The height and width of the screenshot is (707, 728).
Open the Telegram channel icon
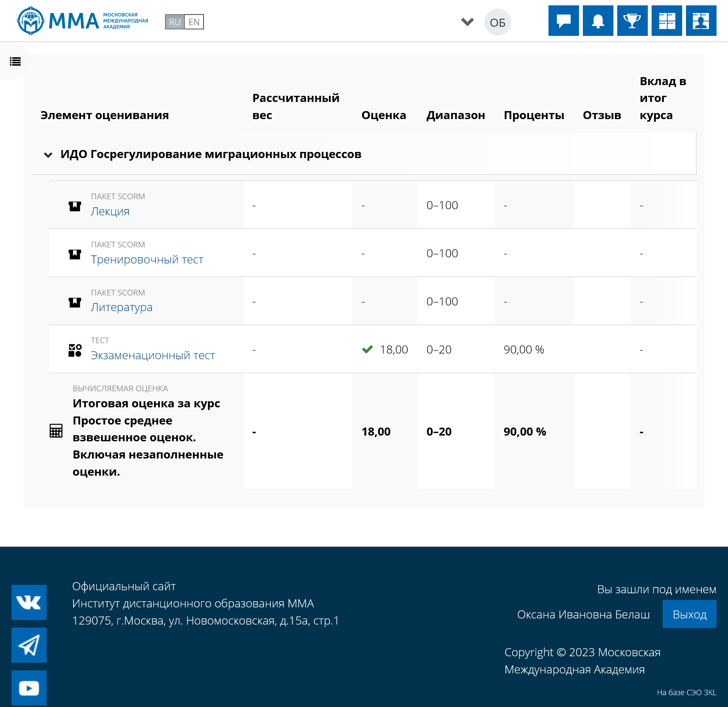[x=29, y=645]
